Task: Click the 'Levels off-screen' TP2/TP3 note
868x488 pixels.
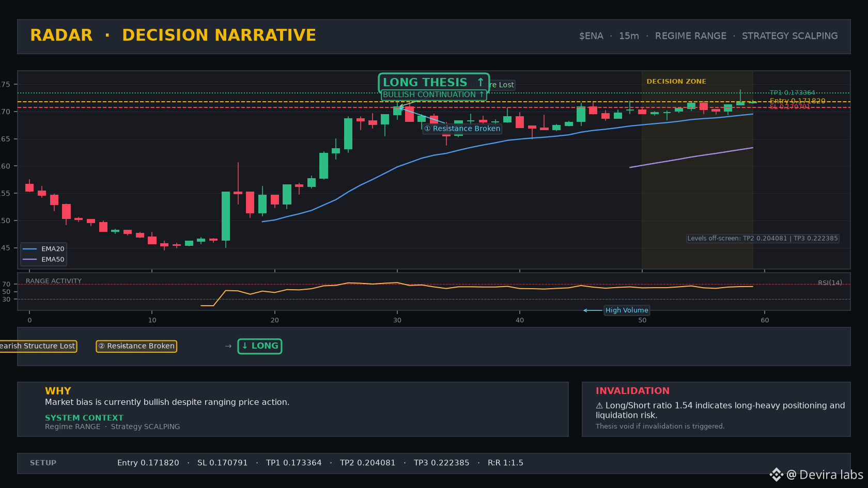Action: click(763, 239)
